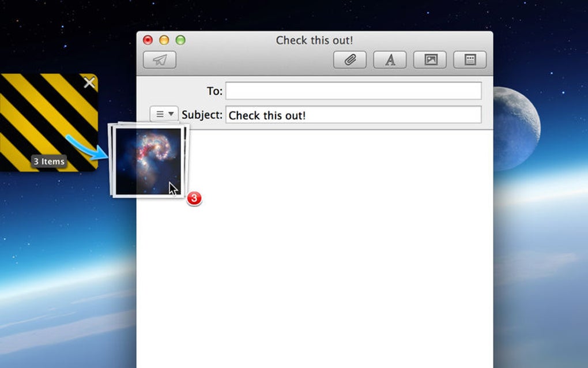The image size is (588, 368).
Task: Send the message via the paper plane icon
Action: click(159, 59)
